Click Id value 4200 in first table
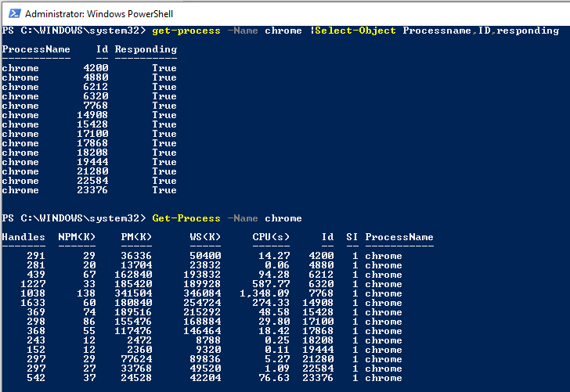The width and height of the screenshot is (570, 392). click(x=96, y=68)
